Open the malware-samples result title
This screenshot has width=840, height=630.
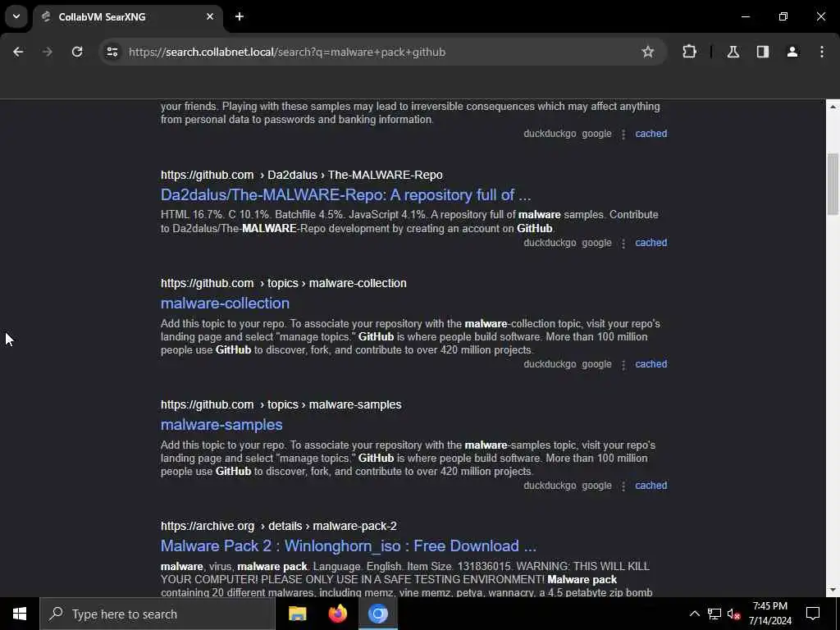pos(221,425)
